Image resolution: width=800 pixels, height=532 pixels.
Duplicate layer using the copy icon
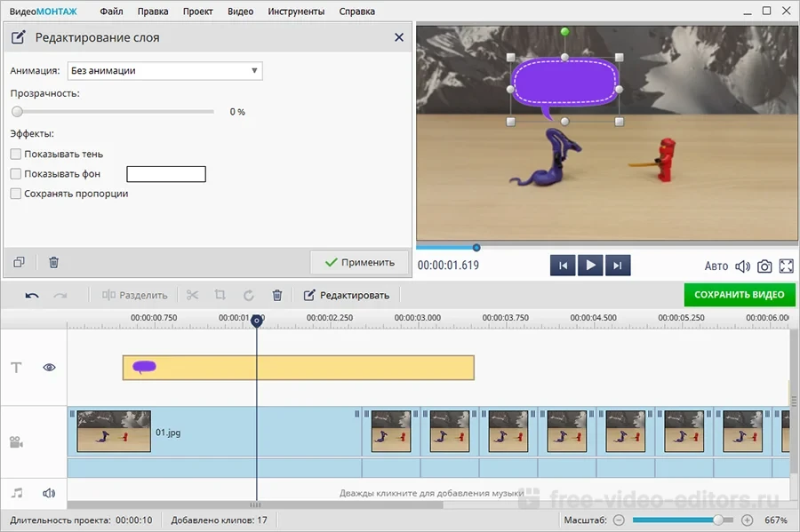pos(20,262)
